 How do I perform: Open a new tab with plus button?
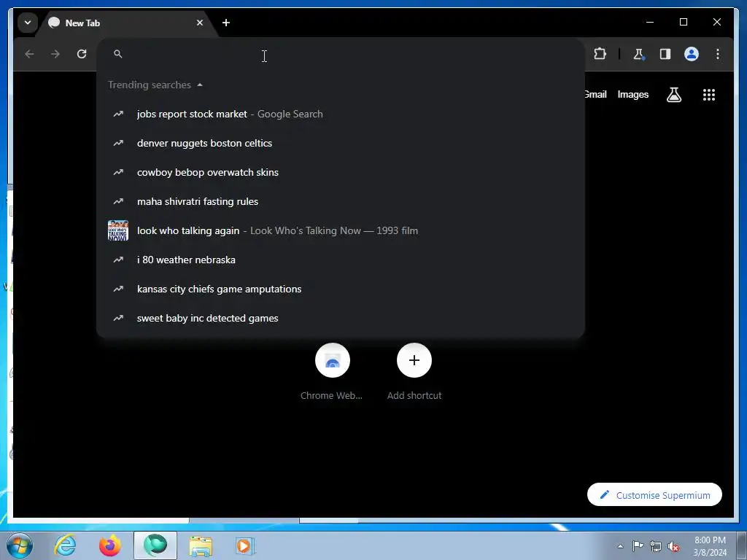(x=226, y=23)
